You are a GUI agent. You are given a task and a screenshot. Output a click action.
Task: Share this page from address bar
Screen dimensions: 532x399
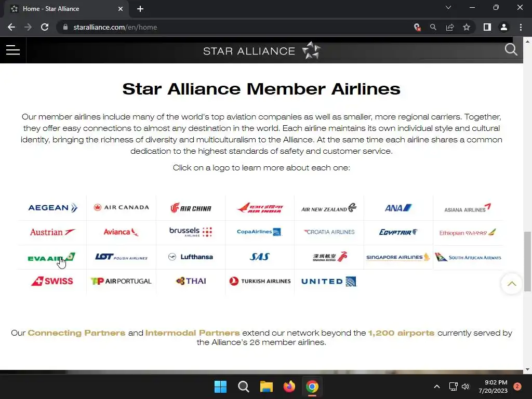pos(450,27)
